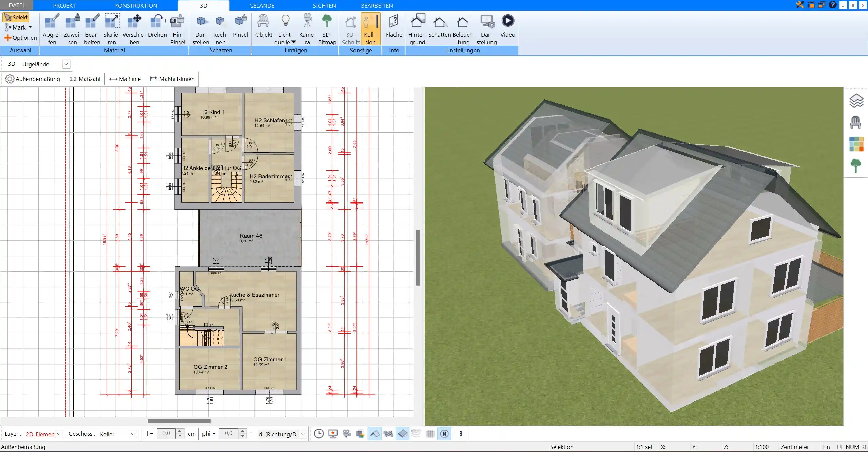Toggle the roof display button in bottom toolbar
This screenshot has width=868, height=452.
click(x=374, y=434)
